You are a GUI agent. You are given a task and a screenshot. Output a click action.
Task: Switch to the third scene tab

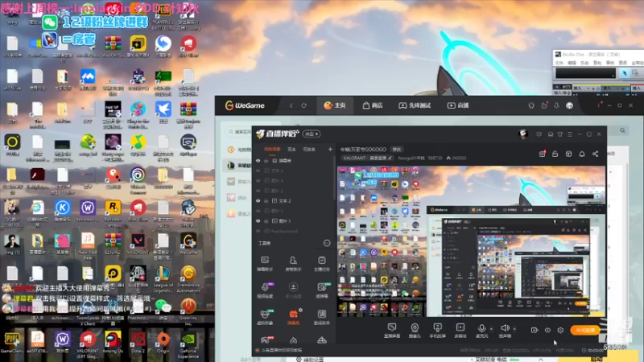(309, 149)
